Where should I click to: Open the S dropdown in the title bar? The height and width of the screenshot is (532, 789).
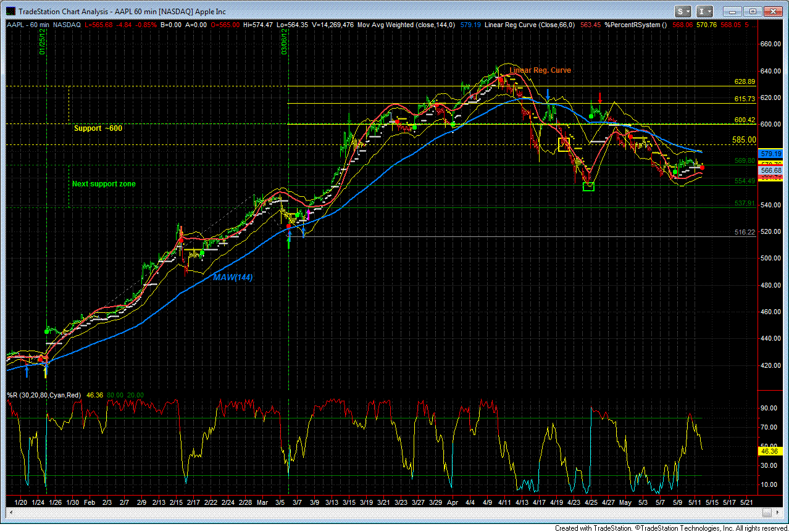pyautogui.click(x=683, y=11)
